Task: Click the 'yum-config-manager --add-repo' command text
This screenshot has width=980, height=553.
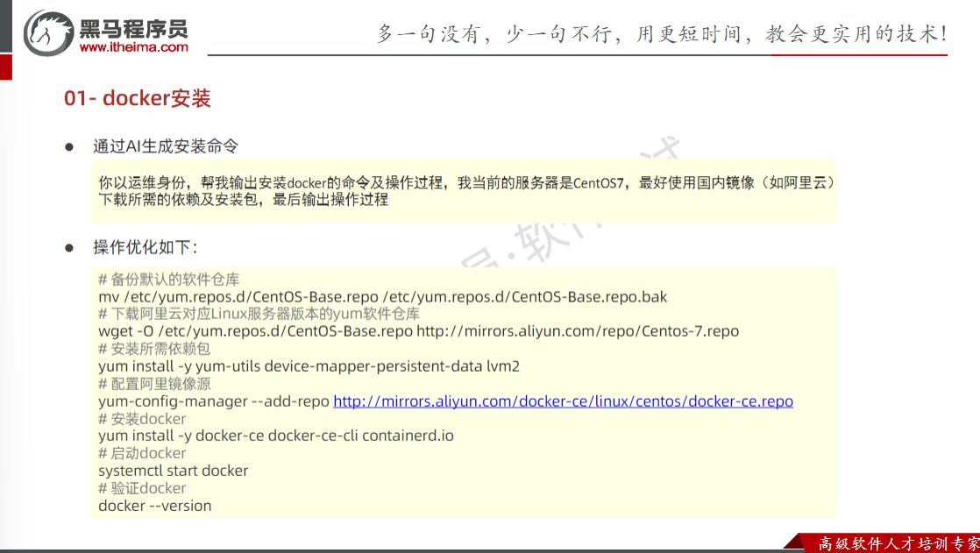Action: click(x=214, y=401)
